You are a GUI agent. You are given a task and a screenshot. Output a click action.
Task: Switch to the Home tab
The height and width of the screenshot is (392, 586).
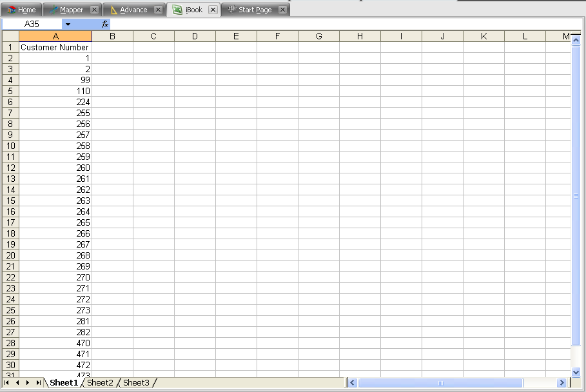[22, 10]
